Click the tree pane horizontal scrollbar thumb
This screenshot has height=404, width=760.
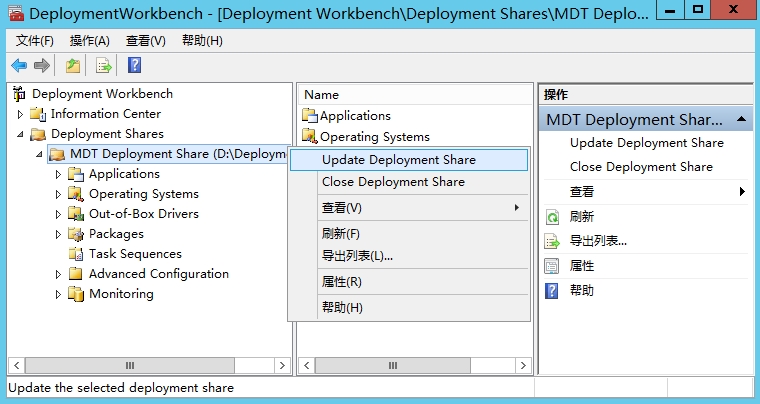click(x=130, y=365)
